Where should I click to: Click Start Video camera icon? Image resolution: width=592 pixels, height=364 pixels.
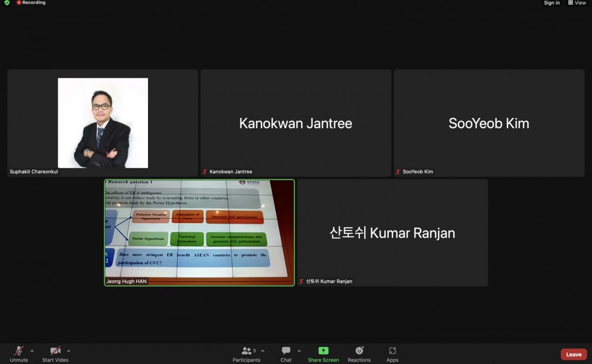click(56, 350)
